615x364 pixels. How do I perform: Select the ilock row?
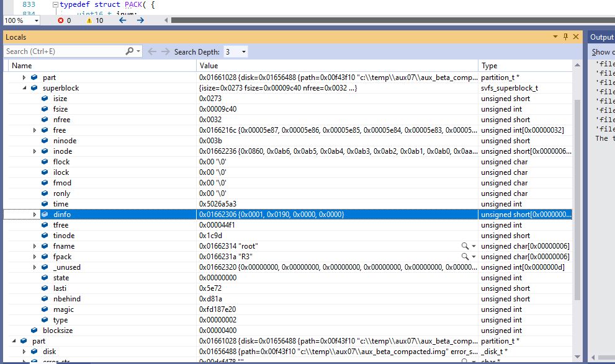click(288, 172)
